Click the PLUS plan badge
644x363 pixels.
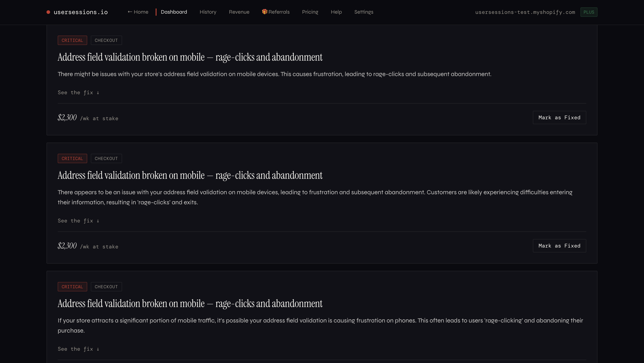(x=589, y=12)
